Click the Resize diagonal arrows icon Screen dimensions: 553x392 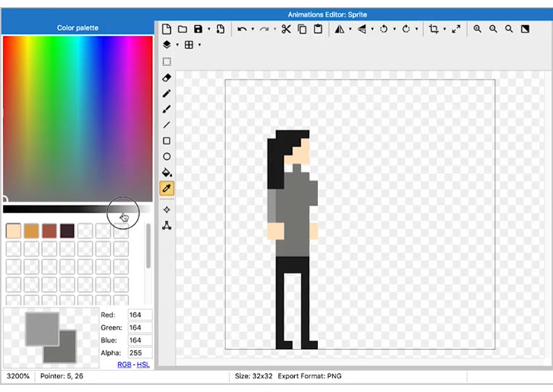coord(457,29)
